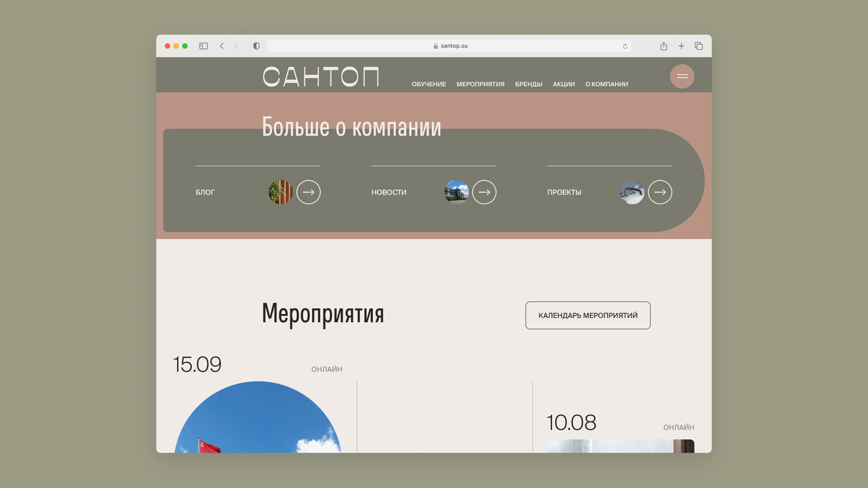The image size is (868, 488).
Task: Follow the Новости link
Action: (389, 192)
